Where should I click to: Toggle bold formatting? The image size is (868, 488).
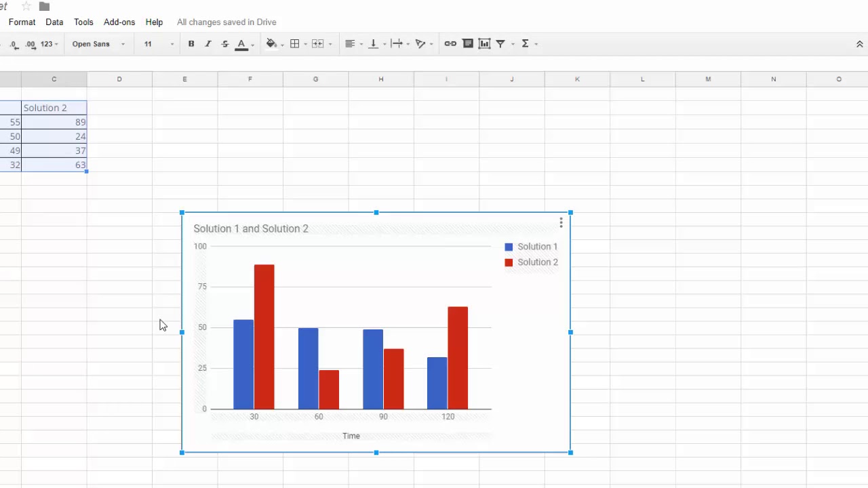191,44
